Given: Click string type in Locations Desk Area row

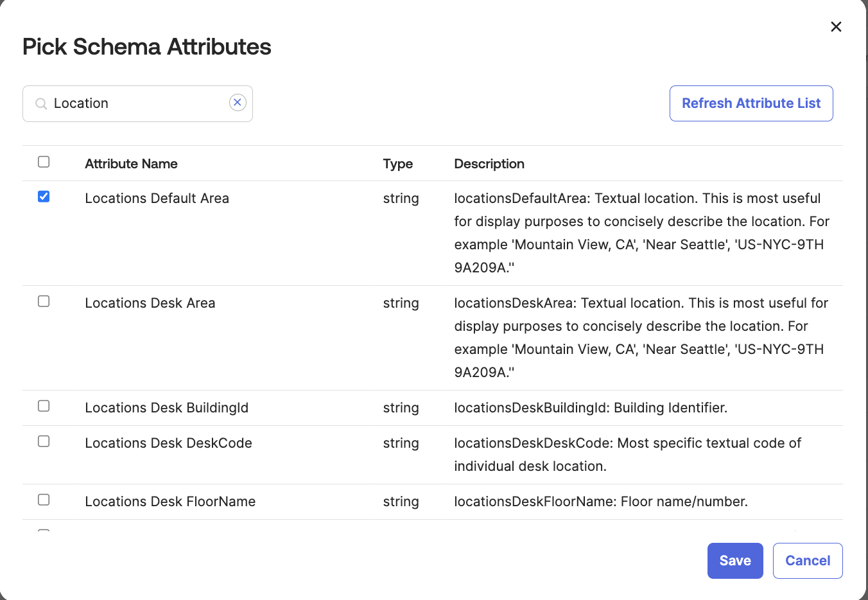Looking at the screenshot, I should [401, 303].
